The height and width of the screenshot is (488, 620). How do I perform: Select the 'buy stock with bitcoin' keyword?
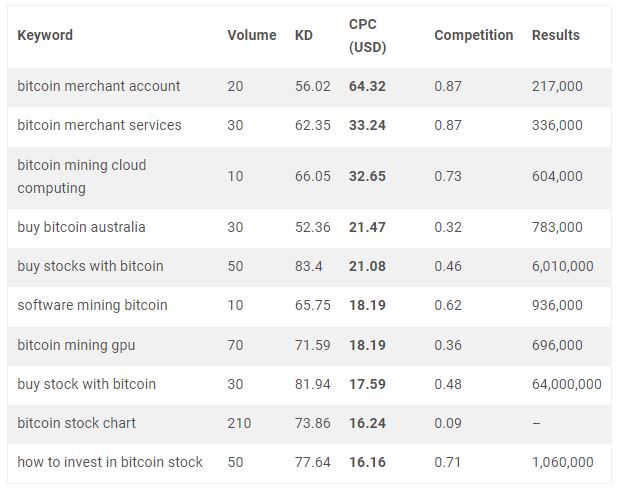(x=87, y=384)
